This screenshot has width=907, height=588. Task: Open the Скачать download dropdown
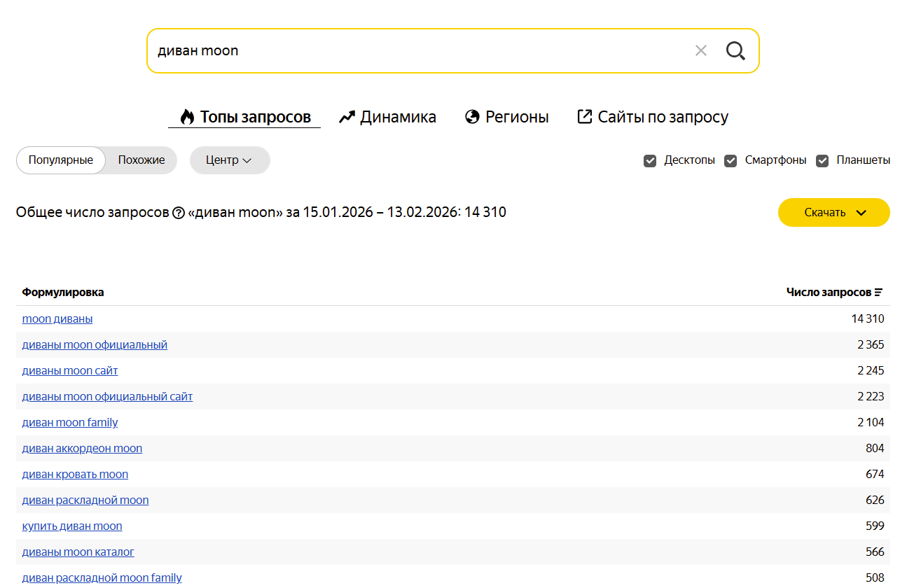click(833, 213)
